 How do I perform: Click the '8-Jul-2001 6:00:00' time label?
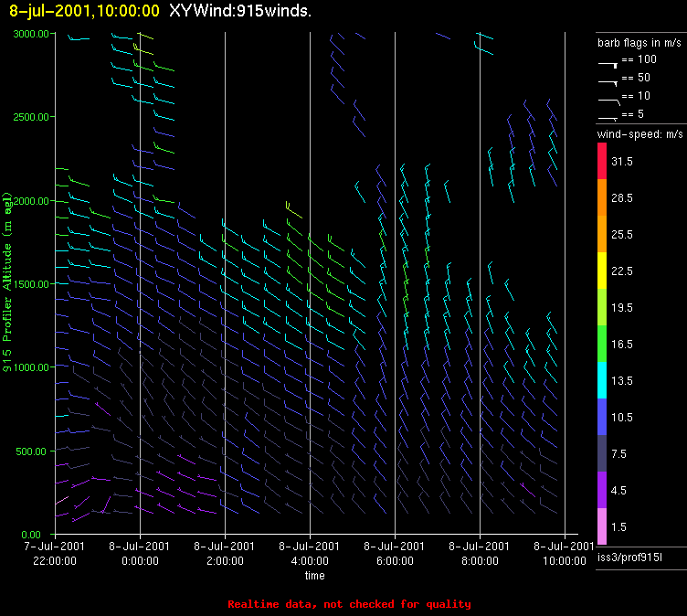[395, 553]
